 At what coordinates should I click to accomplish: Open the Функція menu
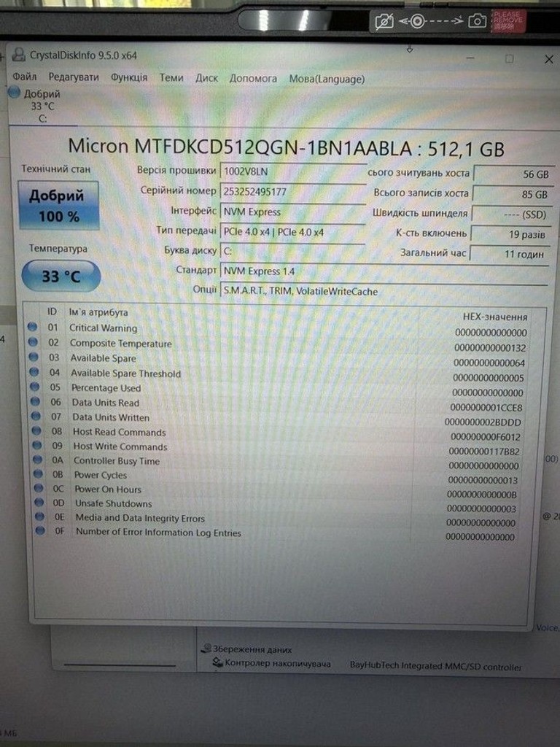pyautogui.click(x=129, y=77)
